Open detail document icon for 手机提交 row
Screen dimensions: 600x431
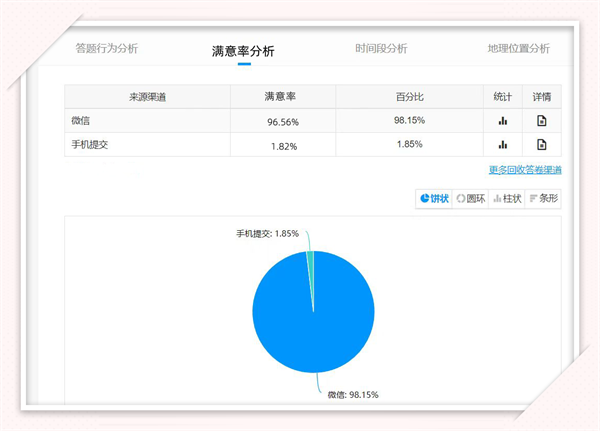pos(541,144)
